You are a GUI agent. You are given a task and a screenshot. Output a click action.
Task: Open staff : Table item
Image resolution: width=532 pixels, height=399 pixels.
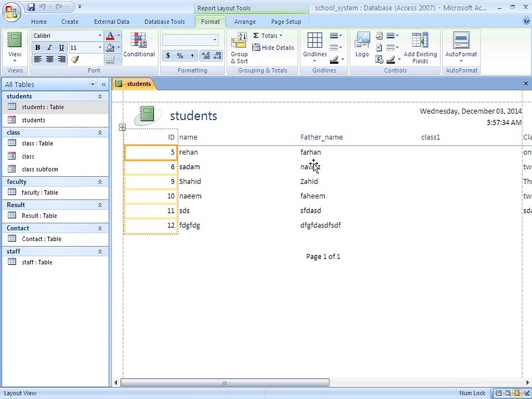click(x=55, y=262)
